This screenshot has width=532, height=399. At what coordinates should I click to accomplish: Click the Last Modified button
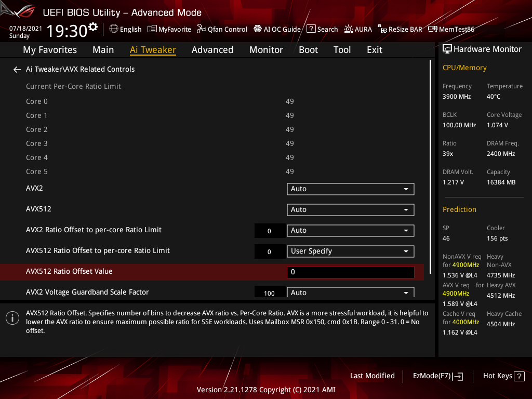(x=372, y=376)
